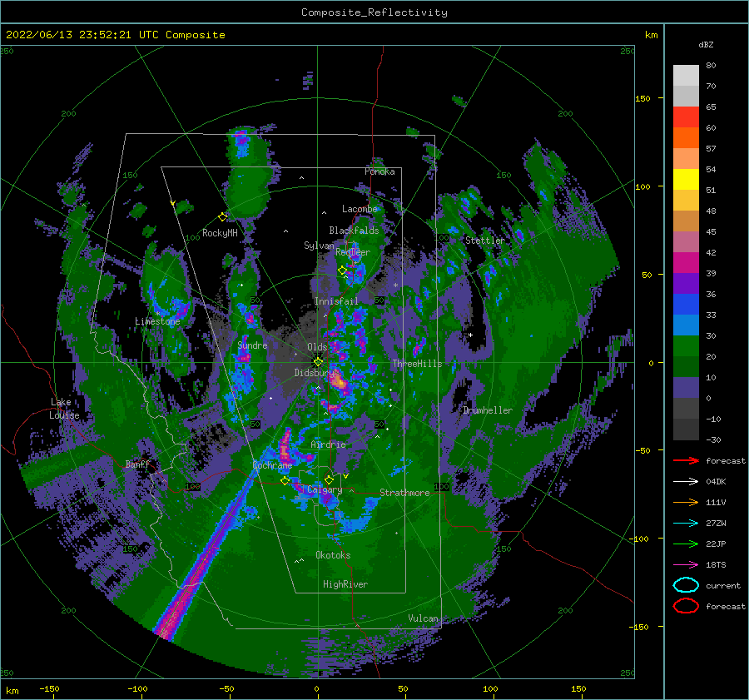Image resolution: width=749 pixels, height=700 pixels.
Task: Click the Innisfail town label
Action: [336, 301]
